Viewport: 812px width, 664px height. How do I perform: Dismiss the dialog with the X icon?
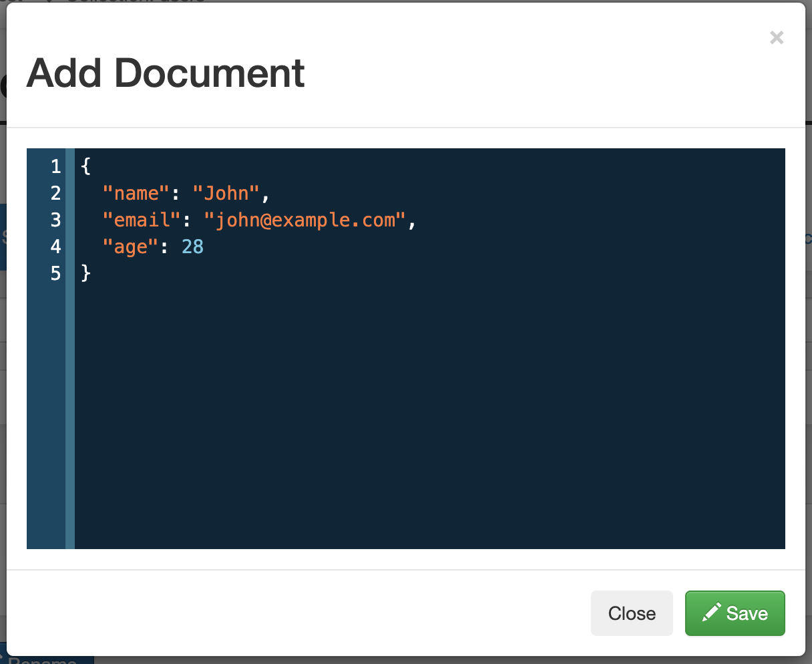pyautogui.click(x=776, y=37)
